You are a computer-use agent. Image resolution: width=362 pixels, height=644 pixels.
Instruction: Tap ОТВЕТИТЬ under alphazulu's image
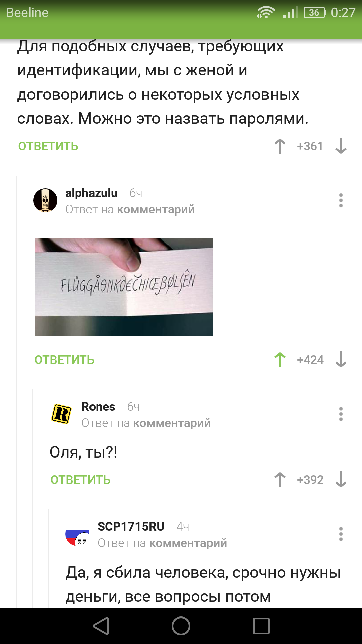click(64, 360)
